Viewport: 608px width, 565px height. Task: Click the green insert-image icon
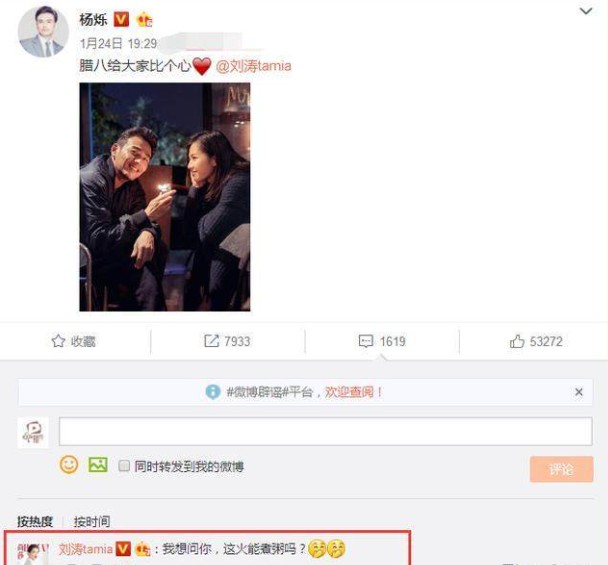98,464
